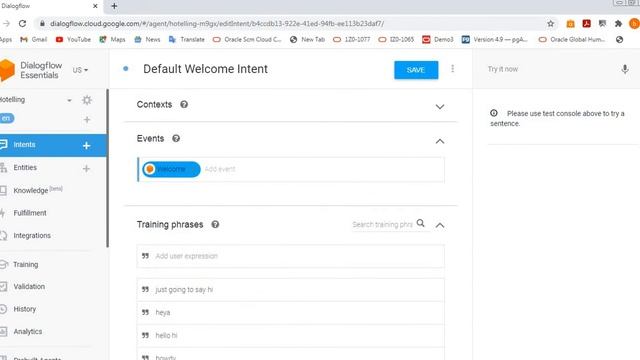
Task: Collapse the Training phrases section
Action: [x=440, y=225]
